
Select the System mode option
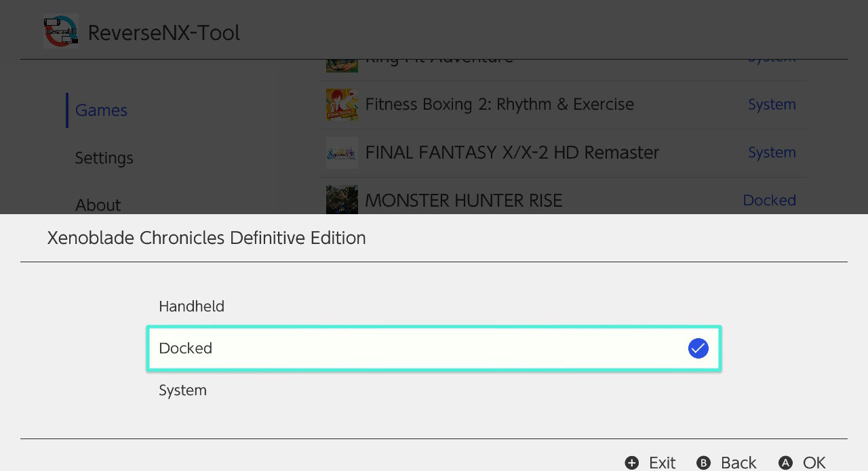tap(434, 390)
